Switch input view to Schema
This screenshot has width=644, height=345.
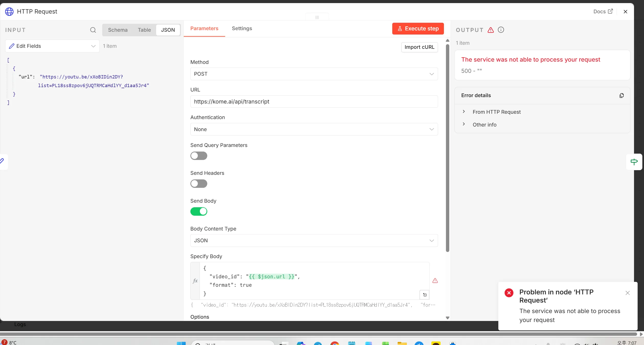point(118,30)
